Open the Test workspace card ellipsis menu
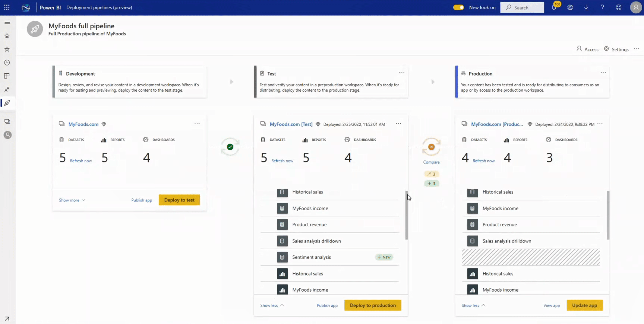644x324 pixels. coord(398,124)
